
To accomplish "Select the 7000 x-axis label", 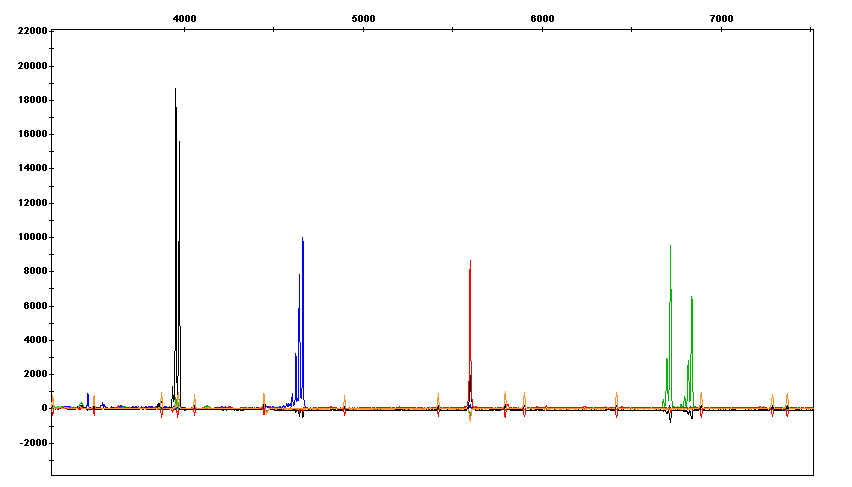I will click(721, 18).
